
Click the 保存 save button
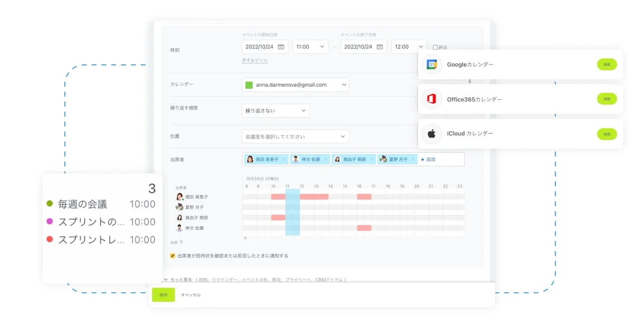coord(163,295)
